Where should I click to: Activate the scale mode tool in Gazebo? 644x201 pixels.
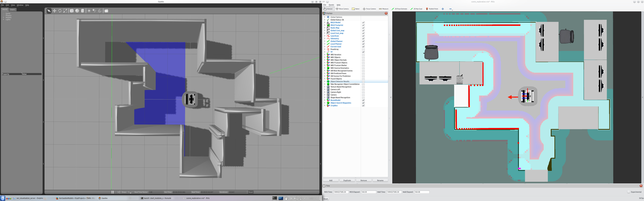coord(65,11)
